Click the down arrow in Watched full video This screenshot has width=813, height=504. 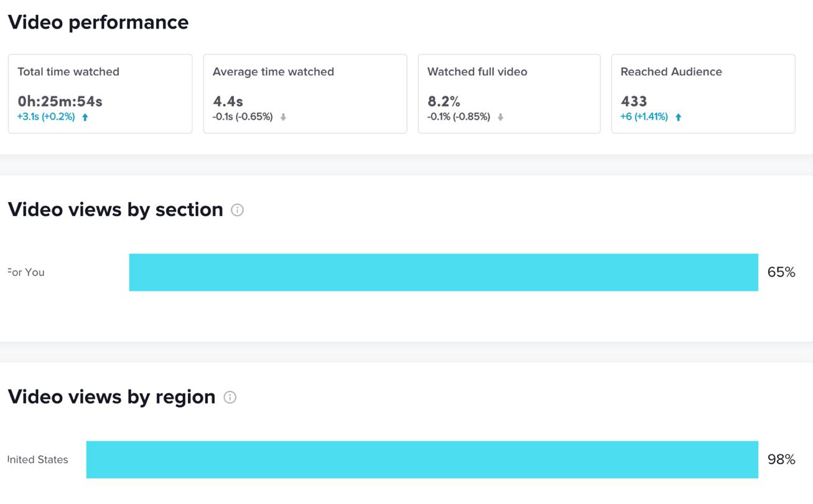click(x=500, y=117)
